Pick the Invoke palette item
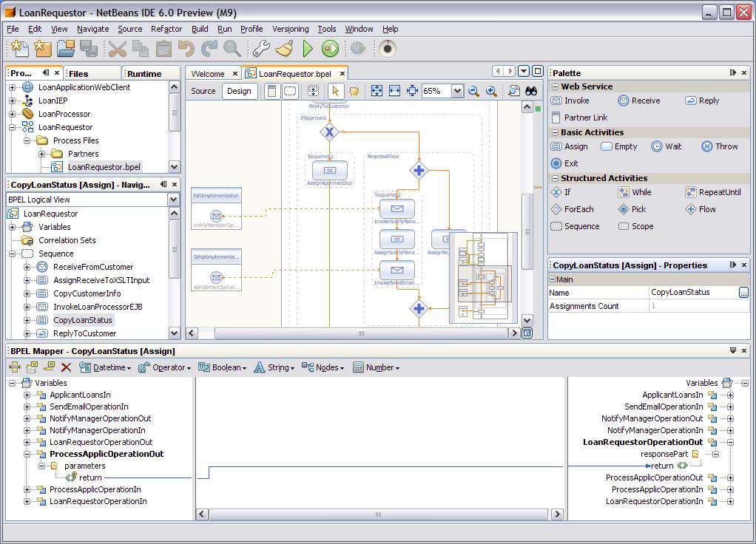Screen dimensions: 756x544 click(570, 101)
